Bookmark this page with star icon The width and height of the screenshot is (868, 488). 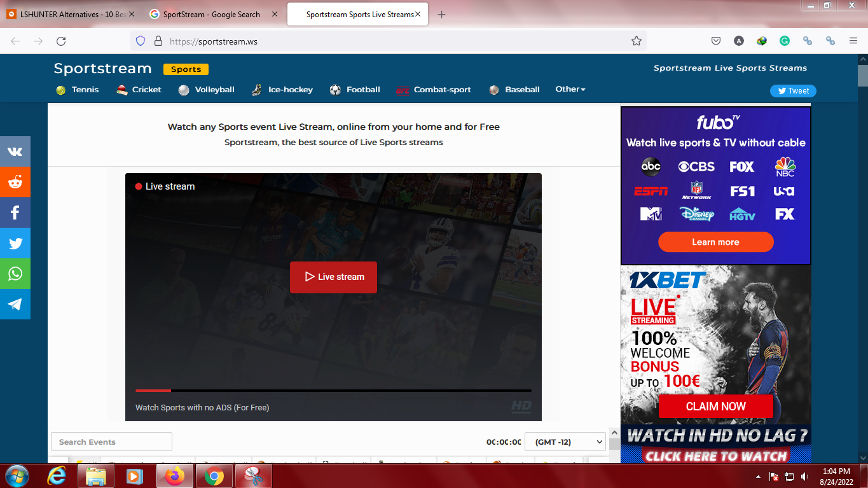636,41
